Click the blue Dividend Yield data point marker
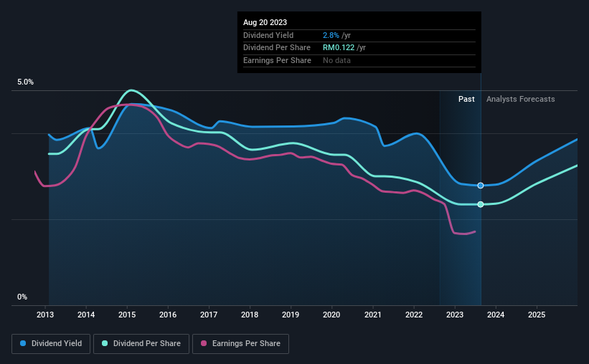This screenshot has width=589, height=364. click(481, 186)
